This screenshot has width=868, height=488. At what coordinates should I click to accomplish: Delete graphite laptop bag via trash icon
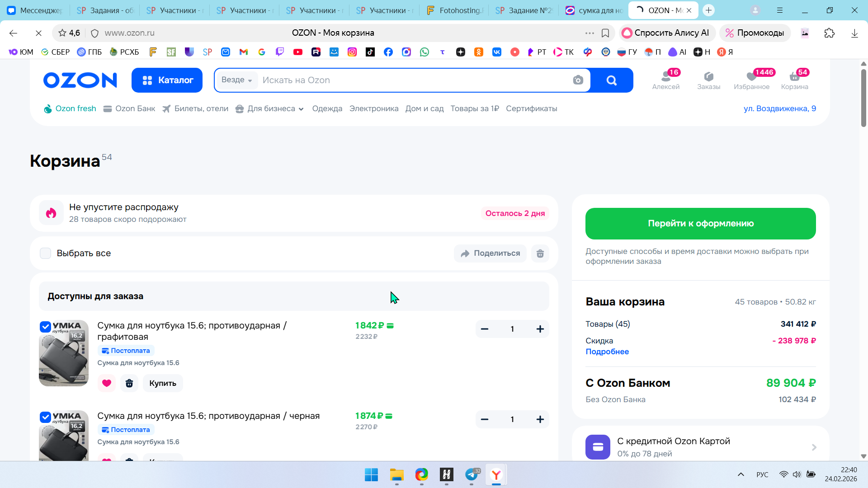pos(129,383)
